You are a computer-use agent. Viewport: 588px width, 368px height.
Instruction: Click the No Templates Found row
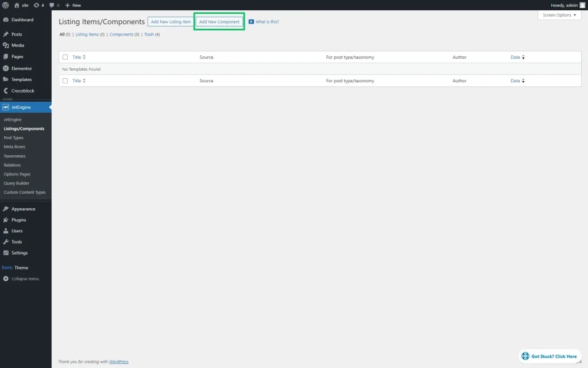[320, 69]
